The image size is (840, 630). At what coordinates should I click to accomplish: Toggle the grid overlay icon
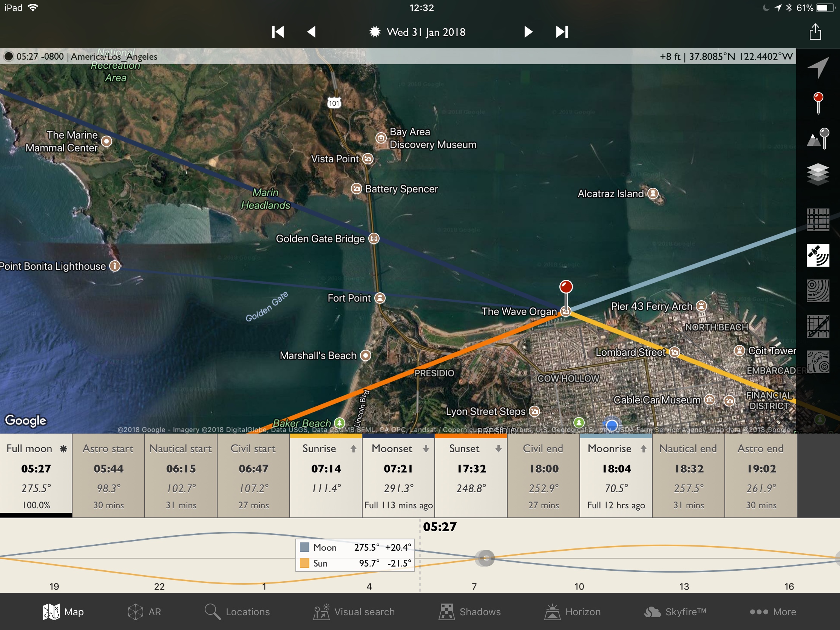pos(818,219)
